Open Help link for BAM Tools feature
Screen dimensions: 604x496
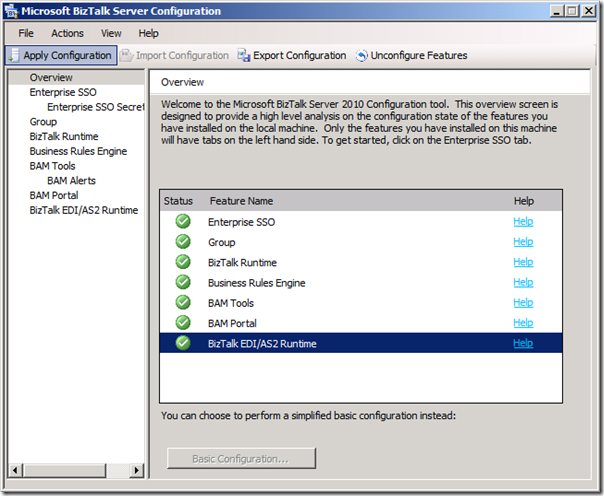click(x=523, y=303)
